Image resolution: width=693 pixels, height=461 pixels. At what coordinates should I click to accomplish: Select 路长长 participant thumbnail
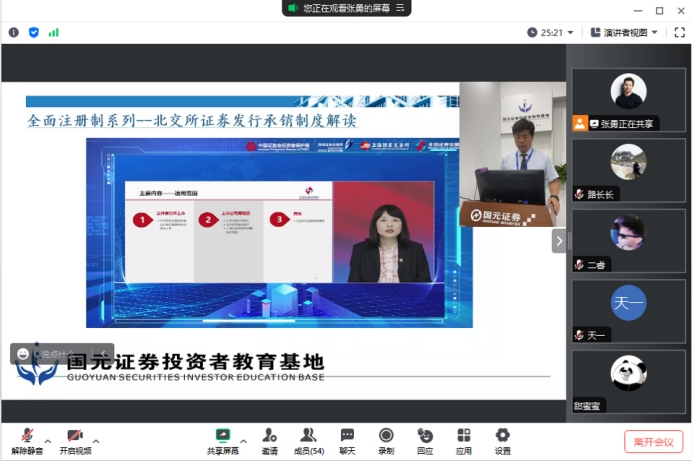[628, 171]
